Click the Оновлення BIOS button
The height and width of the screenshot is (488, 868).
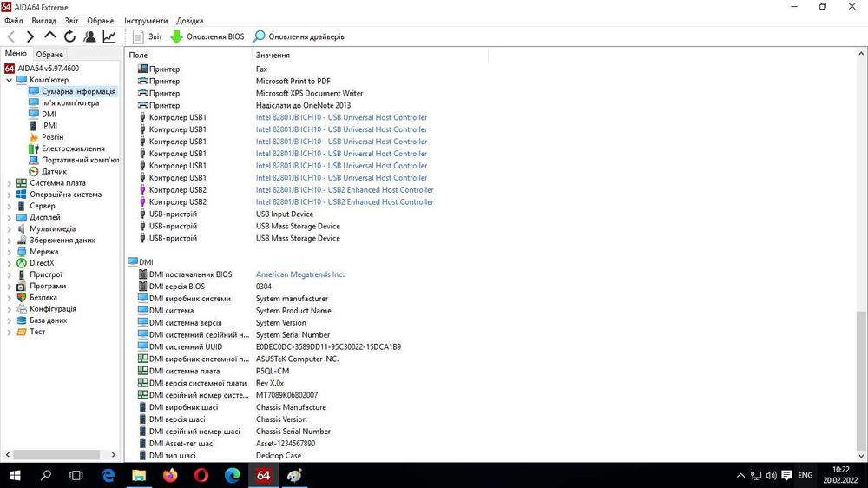click(207, 36)
